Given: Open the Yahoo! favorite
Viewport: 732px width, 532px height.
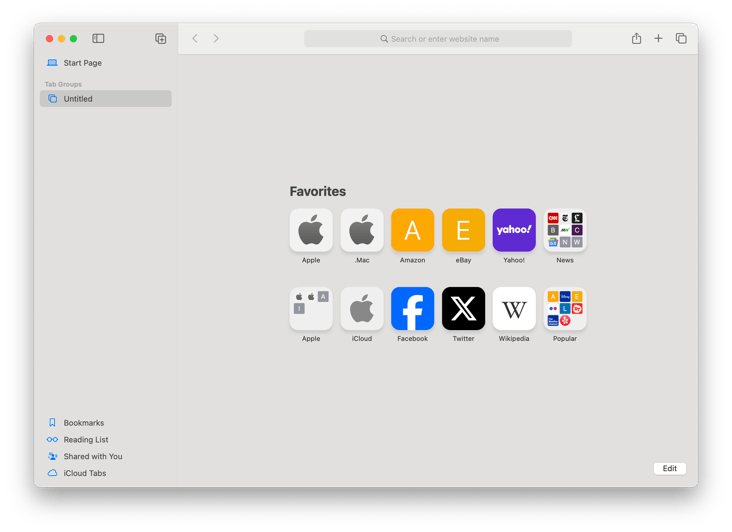Looking at the screenshot, I should coord(514,230).
